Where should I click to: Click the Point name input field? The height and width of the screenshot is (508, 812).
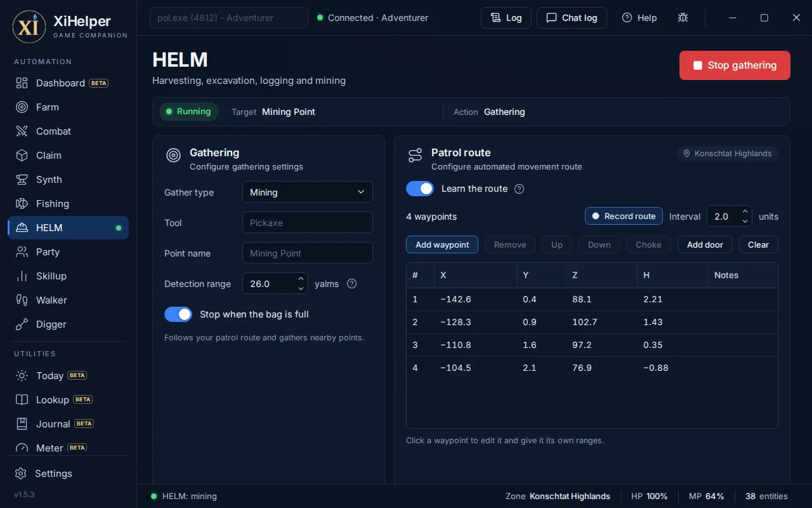point(308,253)
